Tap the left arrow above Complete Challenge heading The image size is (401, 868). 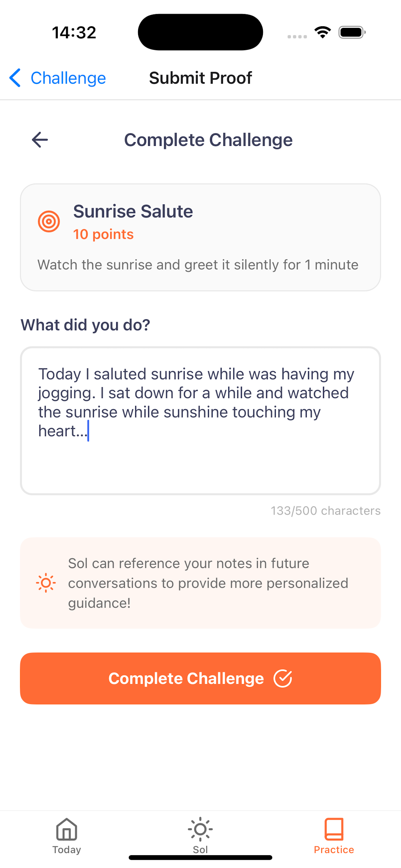(39, 139)
